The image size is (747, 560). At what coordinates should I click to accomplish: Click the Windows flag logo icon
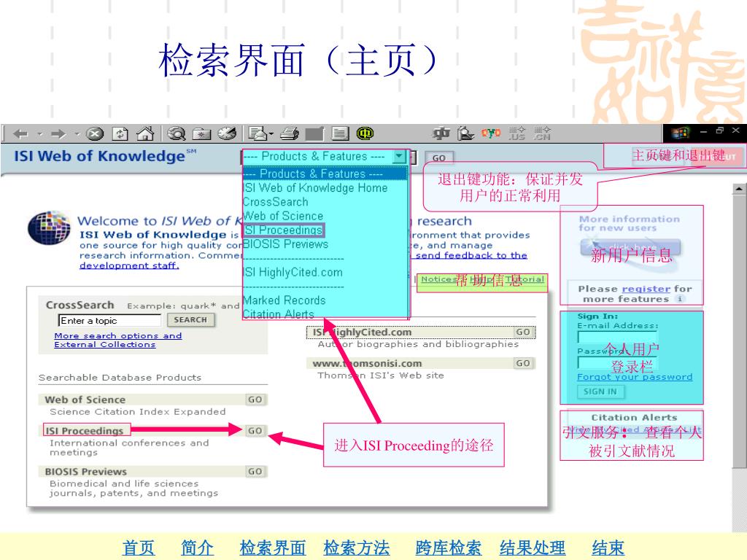click(x=681, y=133)
